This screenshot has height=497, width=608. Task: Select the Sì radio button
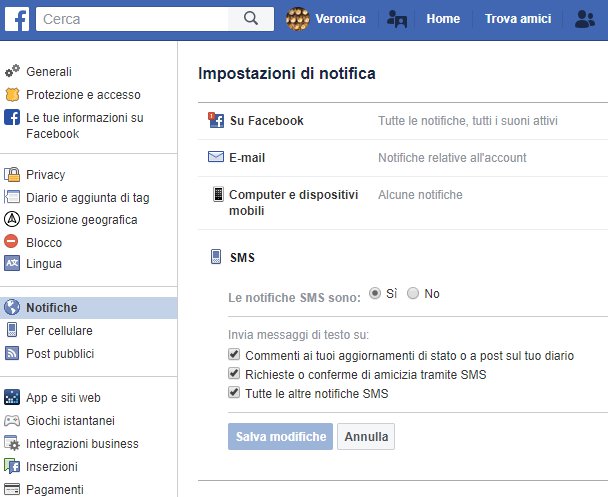[x=375, y=293]
